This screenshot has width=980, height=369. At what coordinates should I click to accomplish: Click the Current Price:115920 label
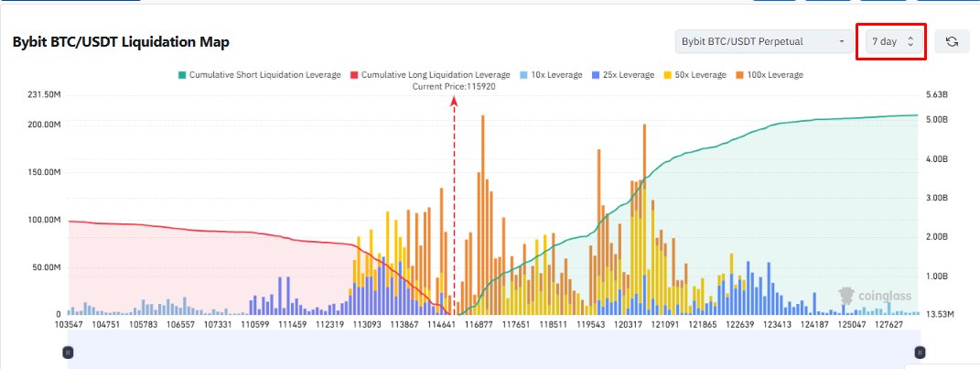pyautogui.click(x=454, y=87)
